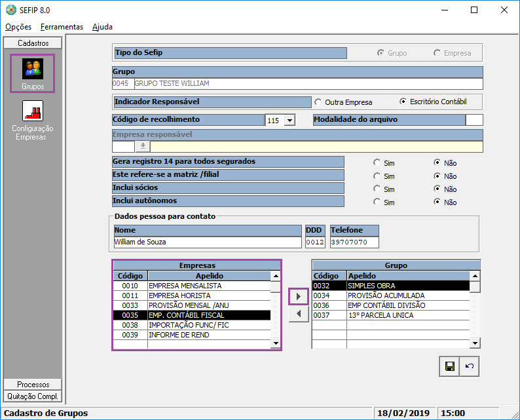The width and height of the screenshot is (520, 420).
Task: Move selected company to group with right arrow
Action: click(299, 296)
